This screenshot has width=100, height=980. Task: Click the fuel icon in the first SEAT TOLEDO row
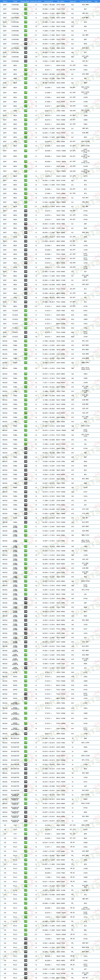(26, 310)
